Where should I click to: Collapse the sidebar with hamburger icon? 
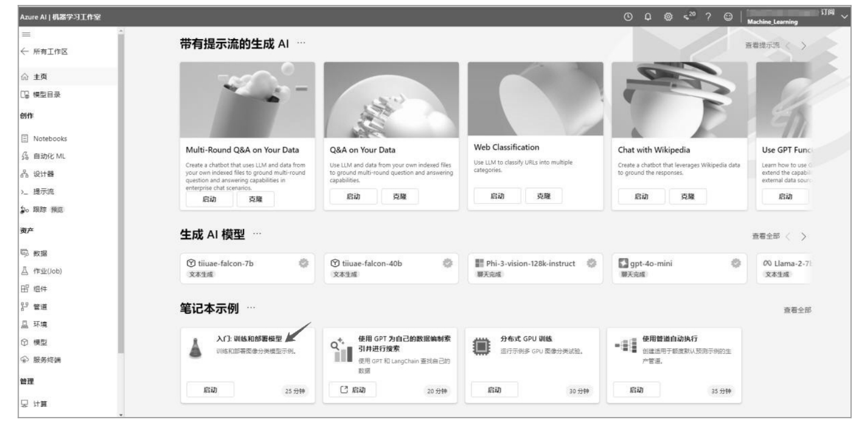(x=25, y=34)
